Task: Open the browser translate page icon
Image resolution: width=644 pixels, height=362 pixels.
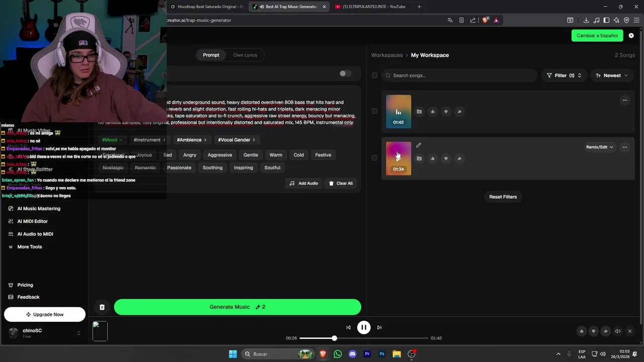Action: pyautogui.click(x=450, y=20)
